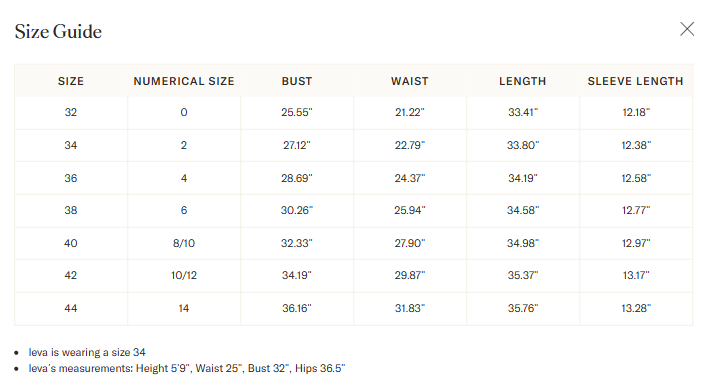Click the Size Guide heading
This screenshot has width=709, height=392.
(x=58, y=32)
